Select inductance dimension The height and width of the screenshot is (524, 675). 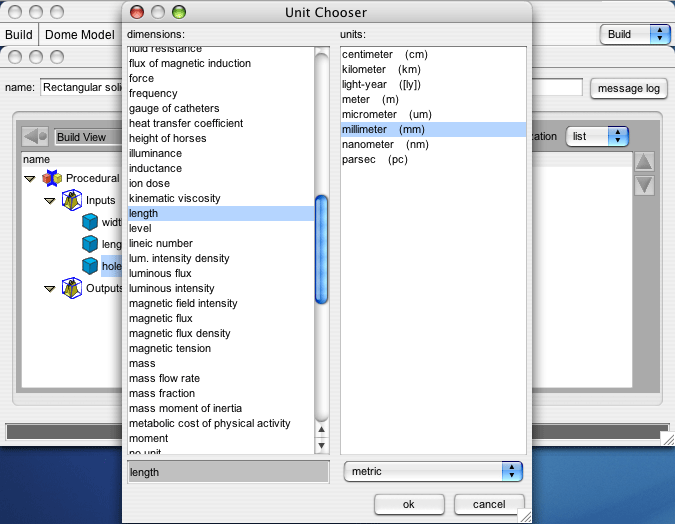[x=221, y=168]
